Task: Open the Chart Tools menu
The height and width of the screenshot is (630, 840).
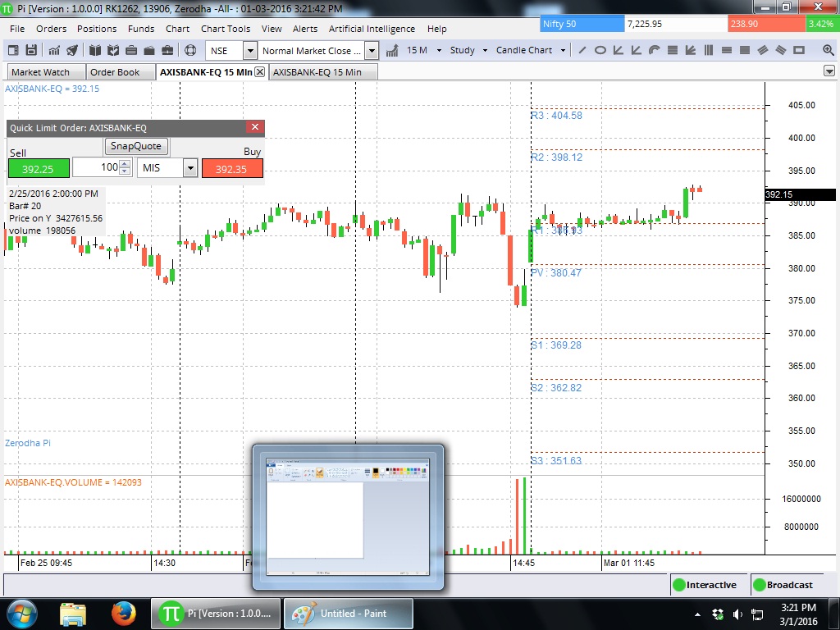Action: [x=226, y=29]
